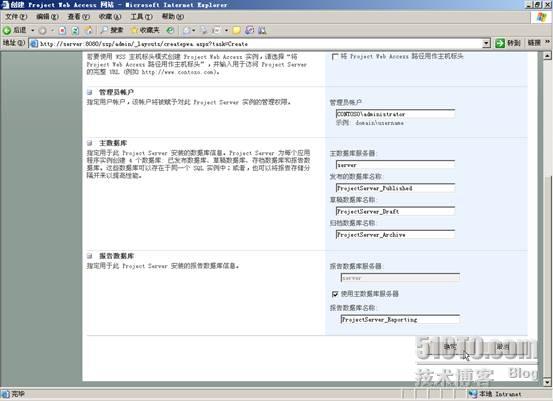The height and width of the screenshot is (401, 553).
Task: Click the red Stop icon in toolbar
Action: [62, 30]
